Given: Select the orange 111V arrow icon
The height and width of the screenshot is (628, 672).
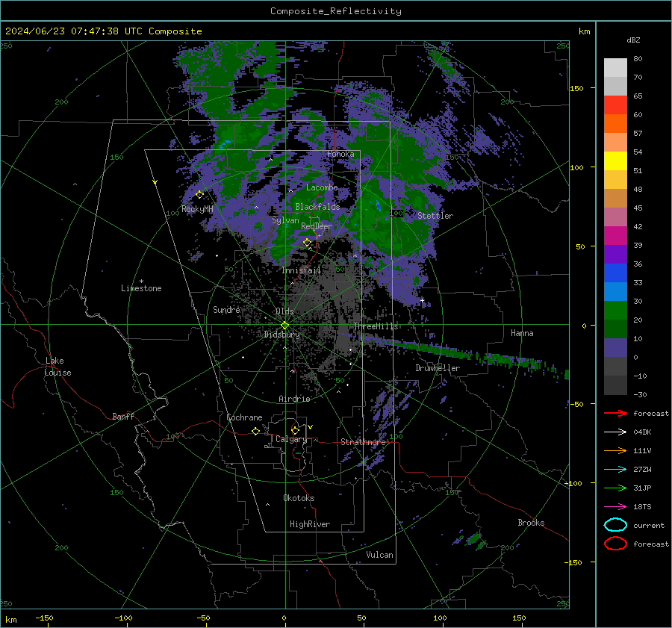Looking at the screenshot, I should pyautogui.click(x=615, y=450).
